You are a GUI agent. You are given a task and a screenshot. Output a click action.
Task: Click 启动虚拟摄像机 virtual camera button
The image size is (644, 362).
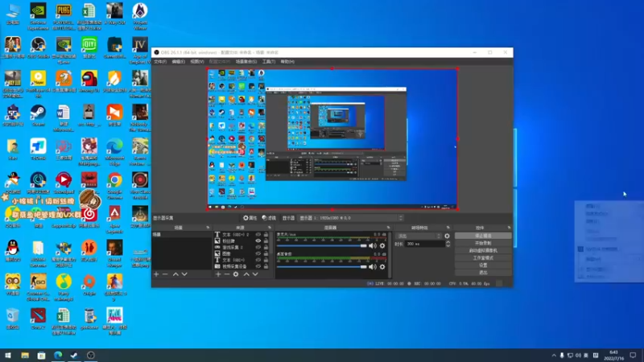click(483, 250)
